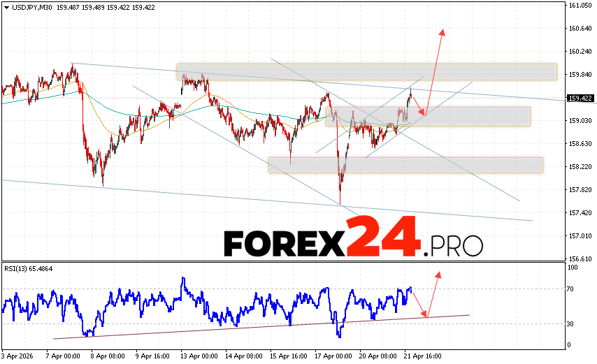This screenshot has height=364, width=597.
Task: Click the tip of the large red upward forecast arrow
Action: point(442,31)
